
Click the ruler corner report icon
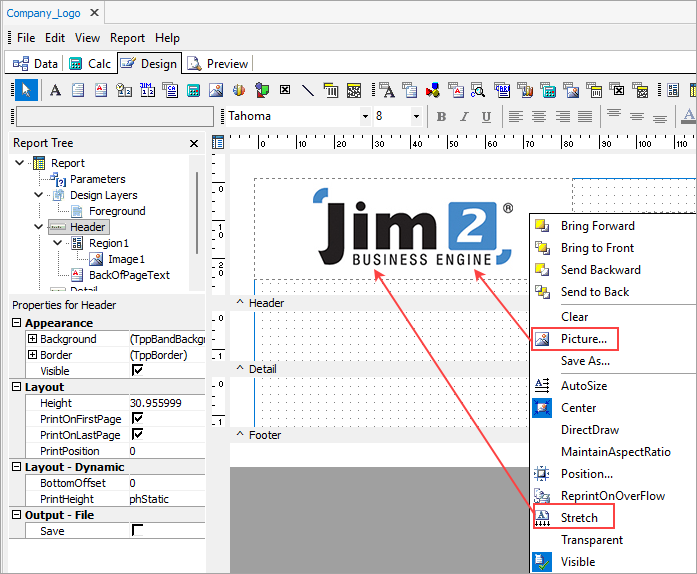tap(218, 143)
